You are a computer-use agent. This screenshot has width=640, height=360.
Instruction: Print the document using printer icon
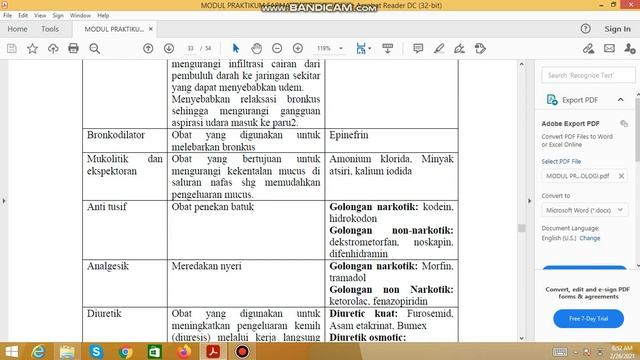tap(73, 49)
